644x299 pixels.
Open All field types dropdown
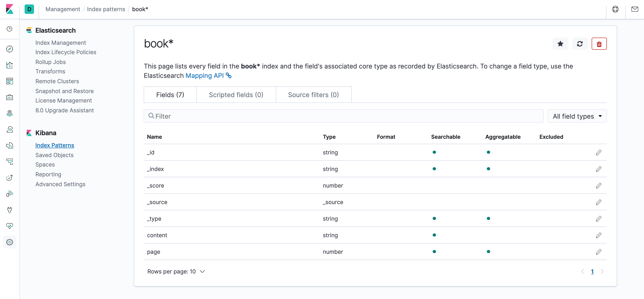(x=577, y=116)
